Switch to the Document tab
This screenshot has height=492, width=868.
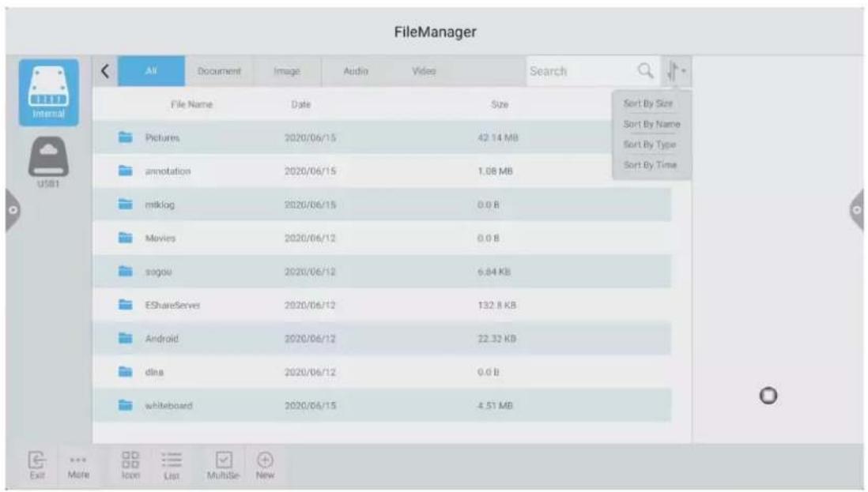(219, 71)
